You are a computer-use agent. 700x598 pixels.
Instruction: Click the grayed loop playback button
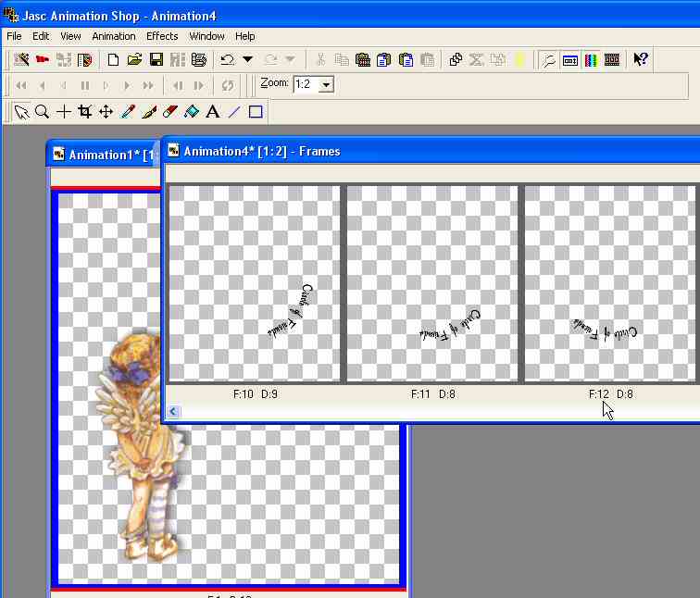(x=227, y=85)
